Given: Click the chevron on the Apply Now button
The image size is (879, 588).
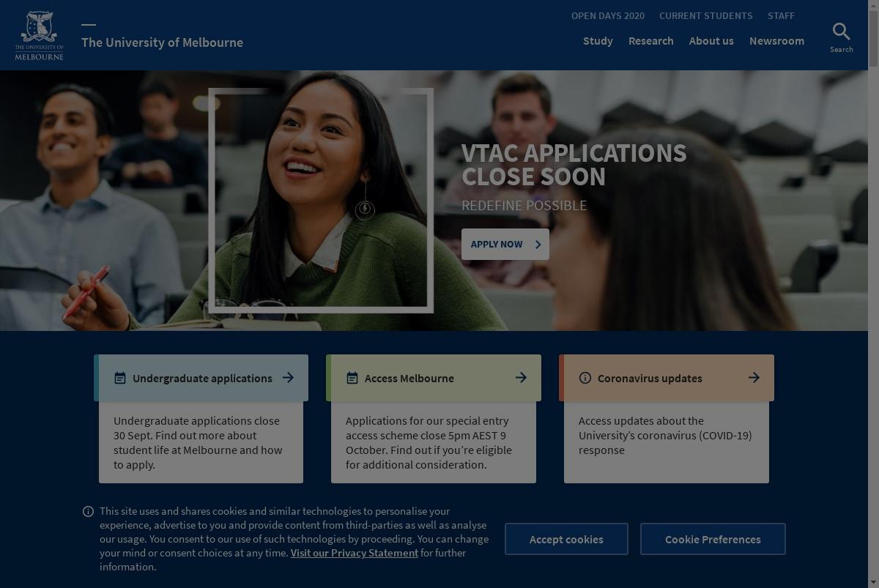Looking at the screenshot, I should [538, 245].
